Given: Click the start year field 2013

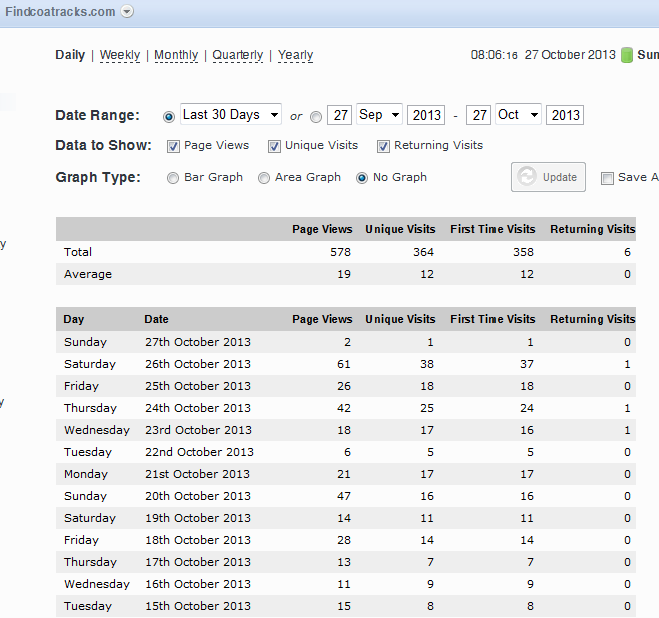Looking at the screenshot, I should coord(426,115).
